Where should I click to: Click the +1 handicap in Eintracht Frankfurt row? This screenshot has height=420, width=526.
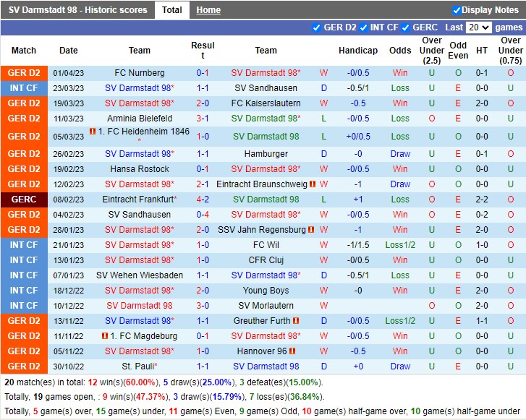[358, 199]
